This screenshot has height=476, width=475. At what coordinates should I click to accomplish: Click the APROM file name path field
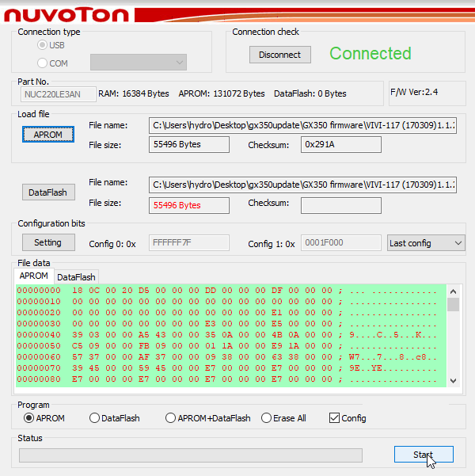tap(302, 126)
